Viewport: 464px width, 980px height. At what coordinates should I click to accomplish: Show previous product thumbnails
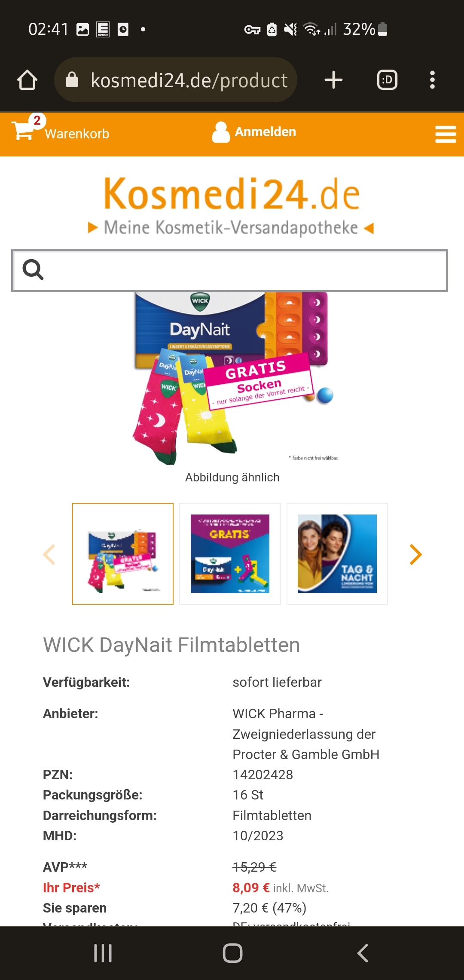point(49,554)
